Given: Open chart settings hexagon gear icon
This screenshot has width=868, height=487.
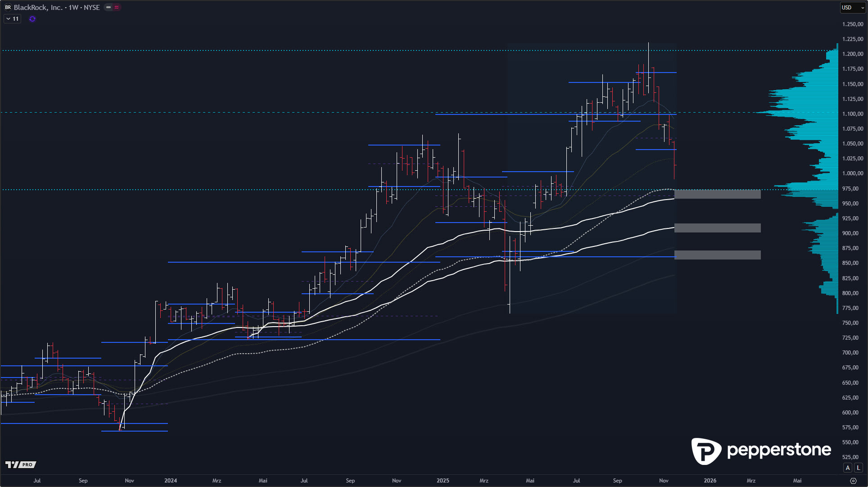Looking at the screenshot, I should (x=853, y=481).
